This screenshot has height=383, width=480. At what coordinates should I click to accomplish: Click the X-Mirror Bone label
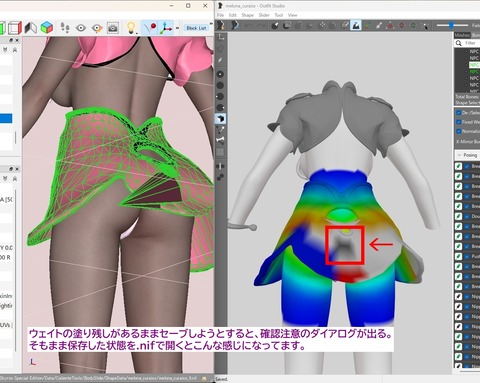coord(468,142)
